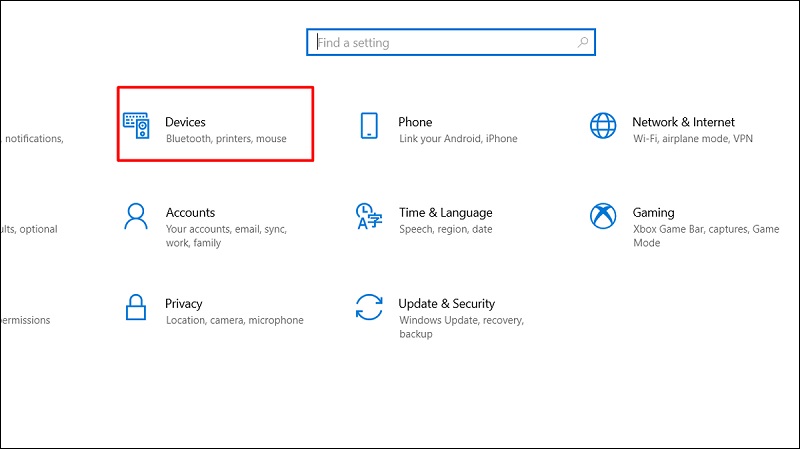Click 'Link your Android, iPhone' text
The image size is (800, 450).
458,138
